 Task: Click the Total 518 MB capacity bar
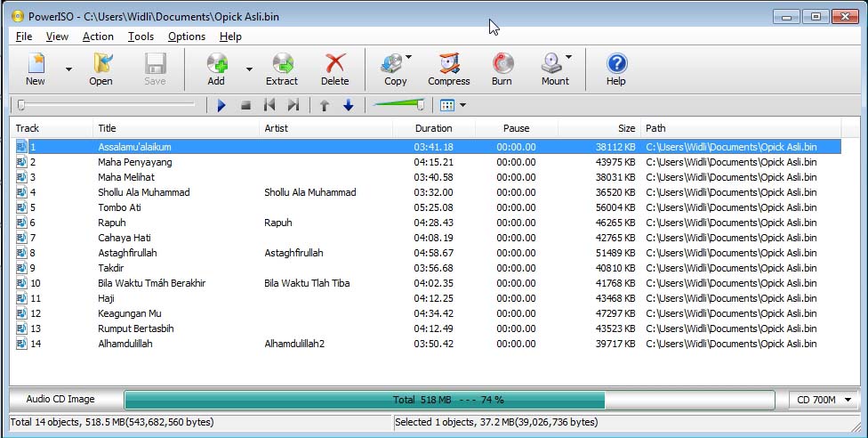(449, 400)
